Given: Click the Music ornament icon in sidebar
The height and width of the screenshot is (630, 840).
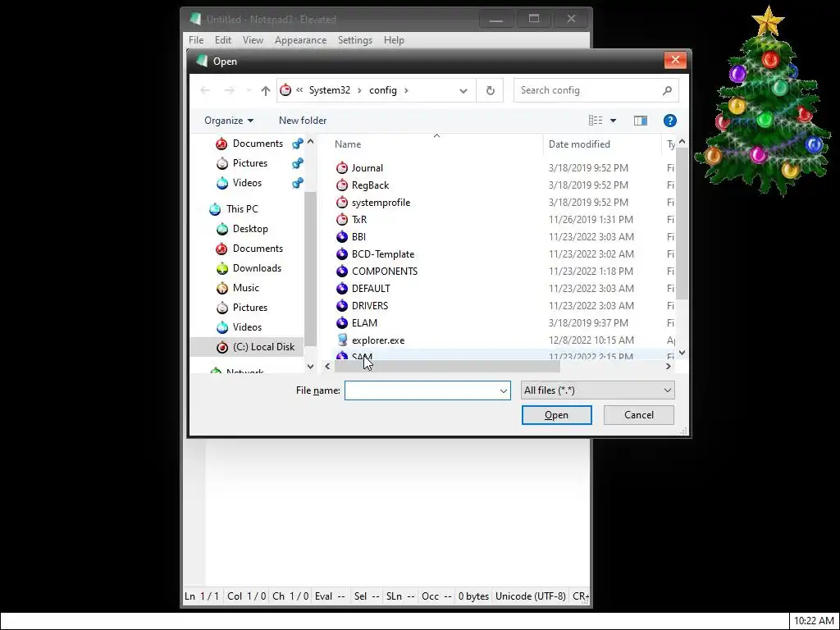Looking at the screenshot, I should click(x=221, y=288).
